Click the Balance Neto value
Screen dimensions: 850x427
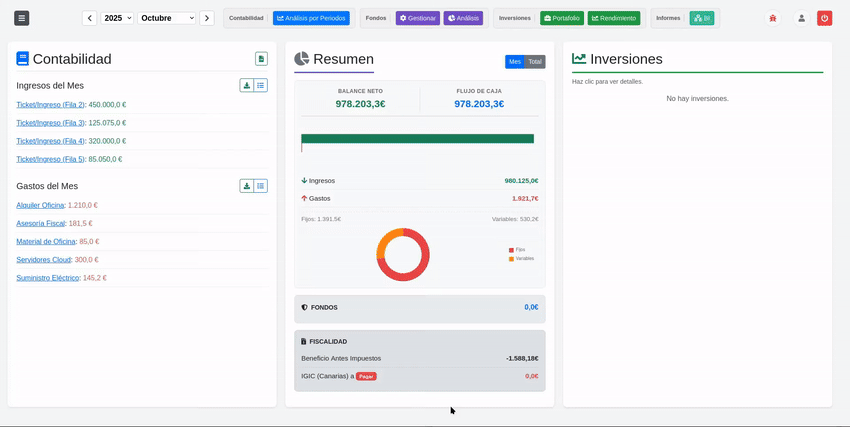coord(360,104)
